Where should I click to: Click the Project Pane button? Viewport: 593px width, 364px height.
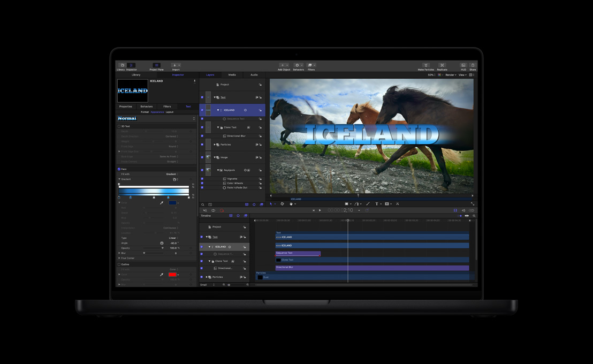pyautogui.click(x=156, y=65)
